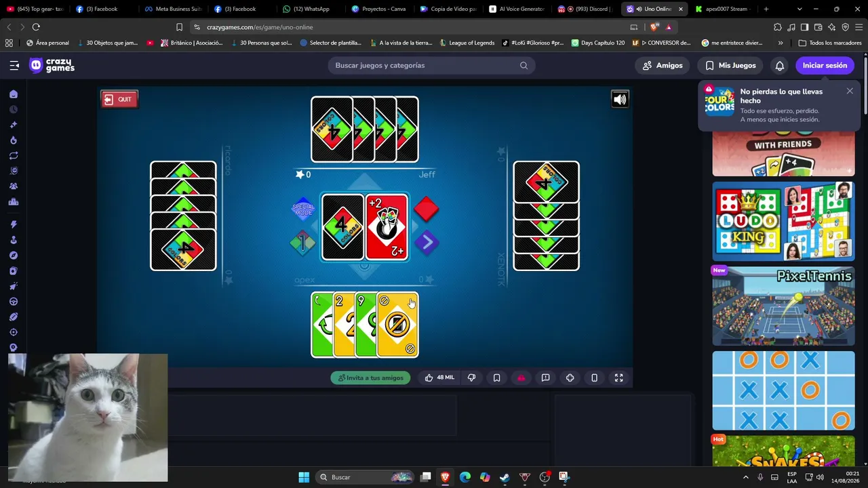Open the controller icon in game toolbar

pyautogui.click(x=570, y=378)
